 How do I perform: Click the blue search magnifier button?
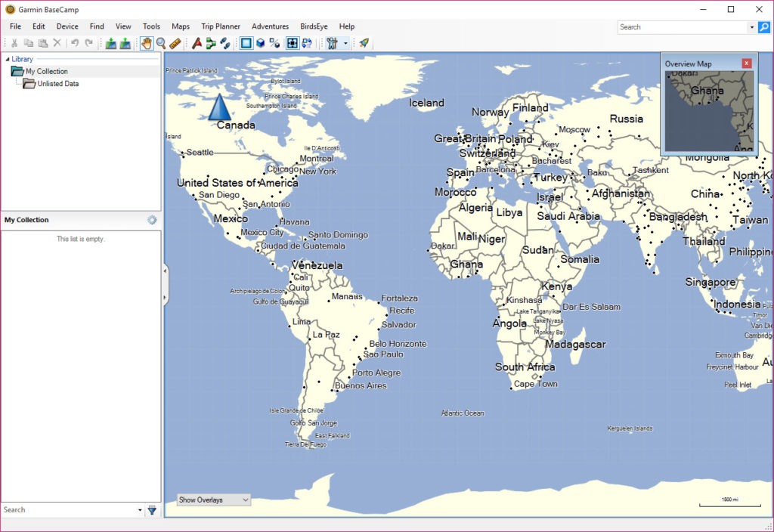pos(764,27)
